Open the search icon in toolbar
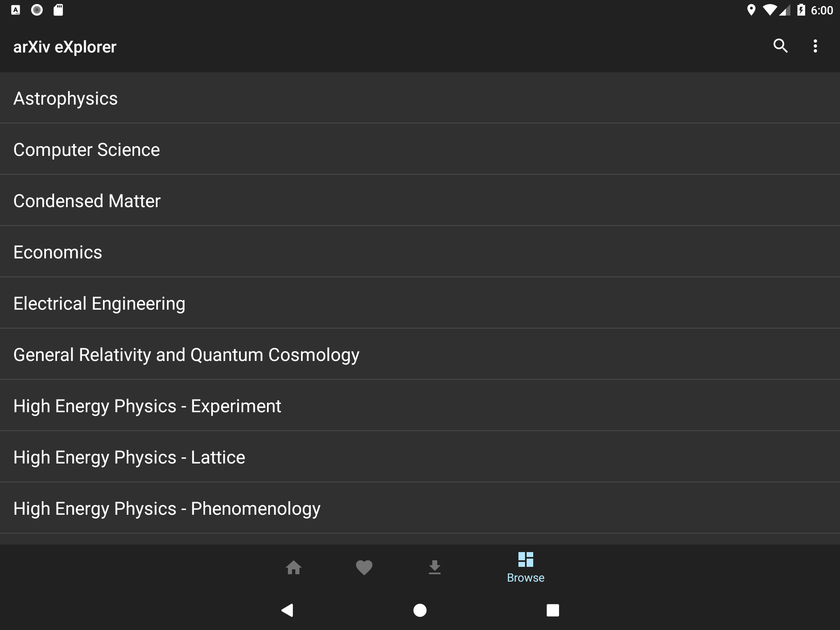 [x=780, y=46]
